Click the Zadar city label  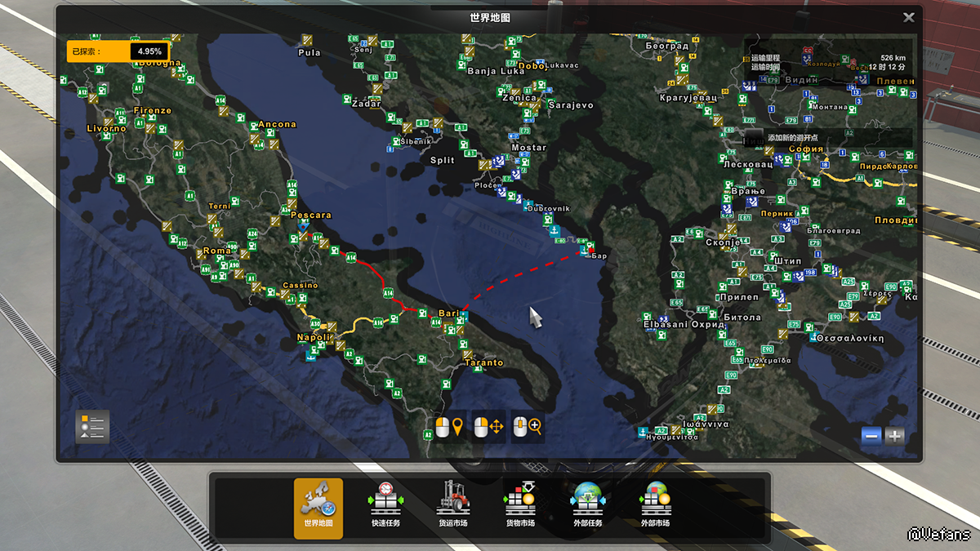coord(366,104)
